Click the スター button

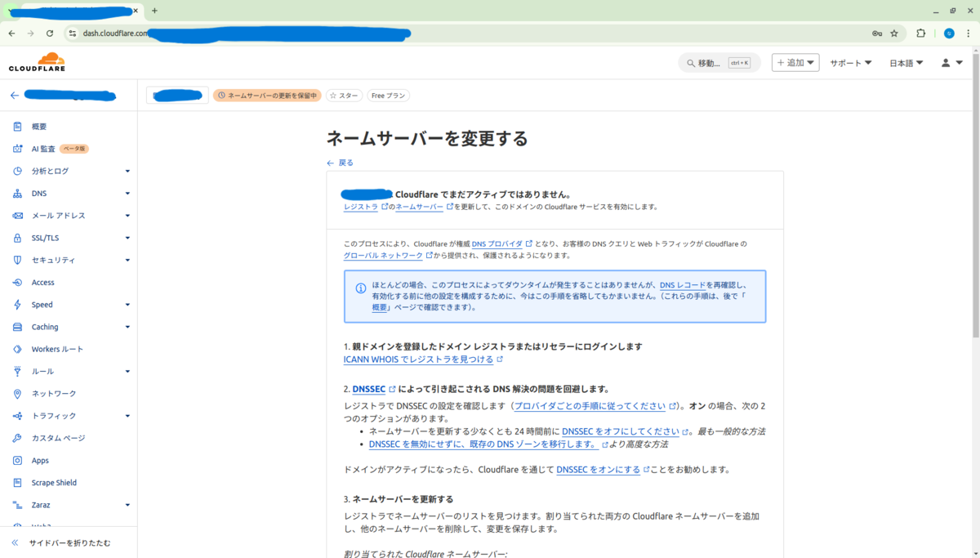[344, 96]
